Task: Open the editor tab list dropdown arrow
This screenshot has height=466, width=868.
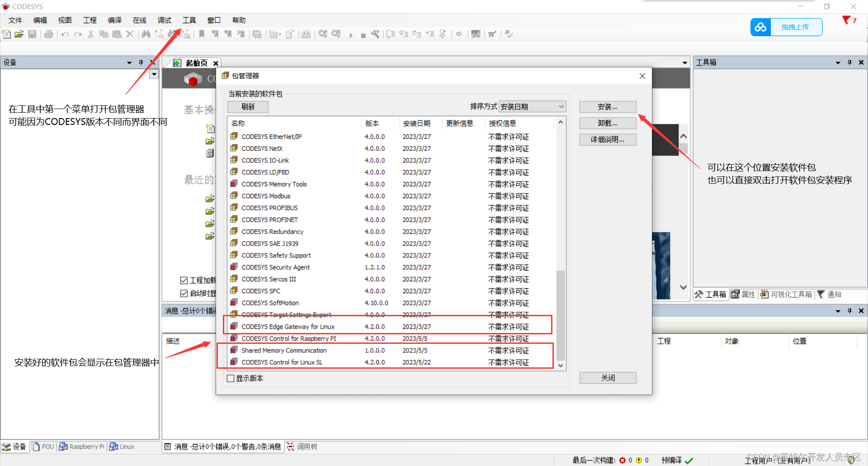Action: [x=685, y=63]
